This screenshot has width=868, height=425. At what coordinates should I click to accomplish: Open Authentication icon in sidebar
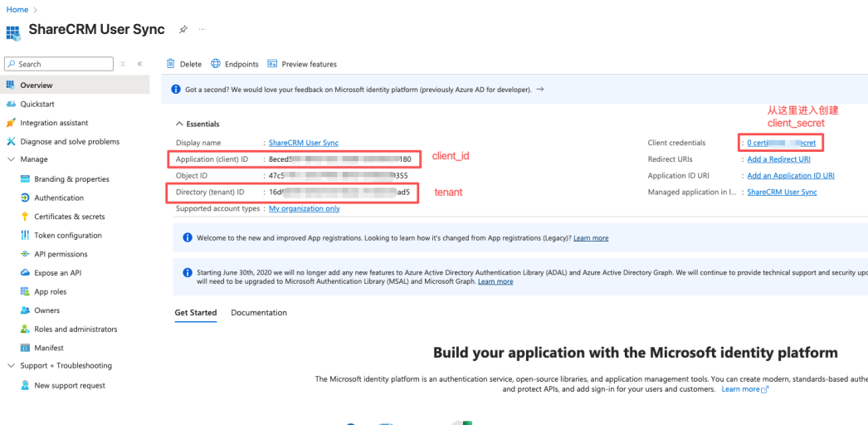(x=25, y=198)
